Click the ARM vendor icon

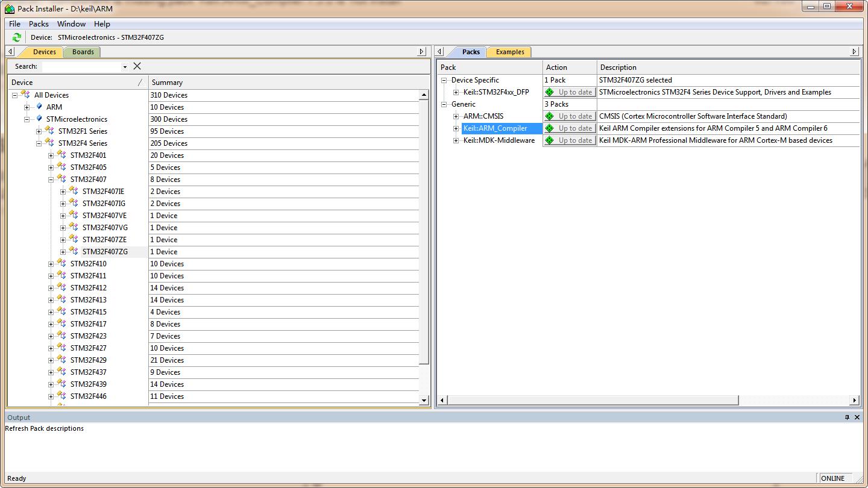(39, 107)
